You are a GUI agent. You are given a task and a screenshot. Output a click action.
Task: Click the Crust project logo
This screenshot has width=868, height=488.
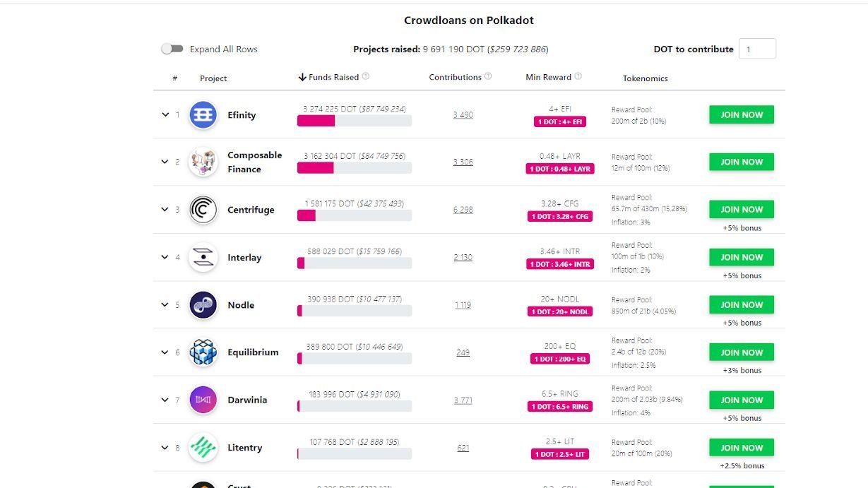[x=203, y=484]
